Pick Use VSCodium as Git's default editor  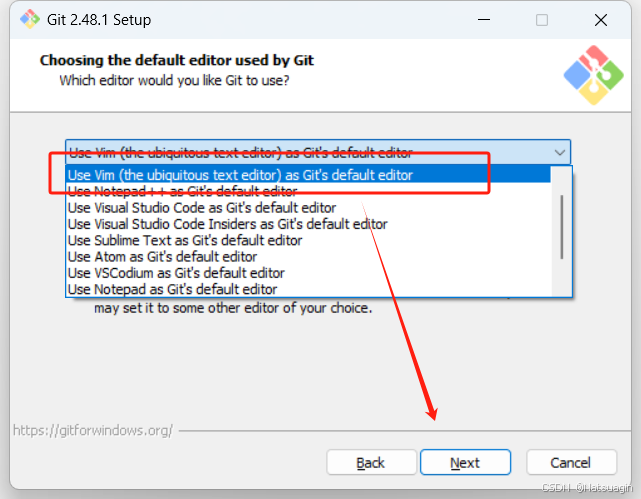308,273
